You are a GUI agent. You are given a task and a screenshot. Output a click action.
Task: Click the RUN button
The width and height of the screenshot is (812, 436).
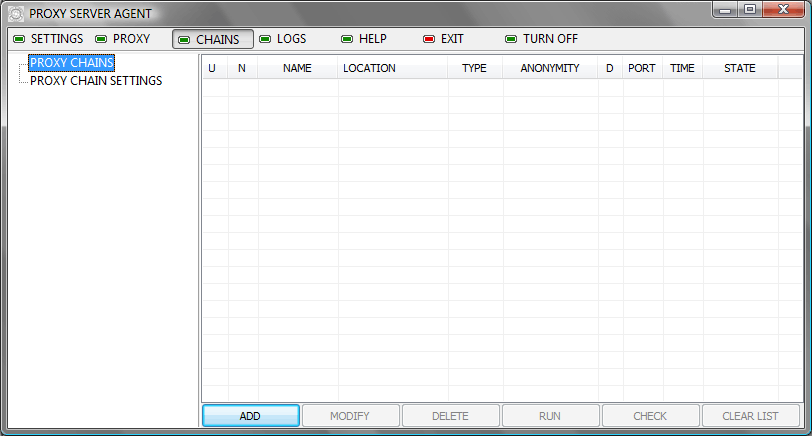(x=550, y=416)
